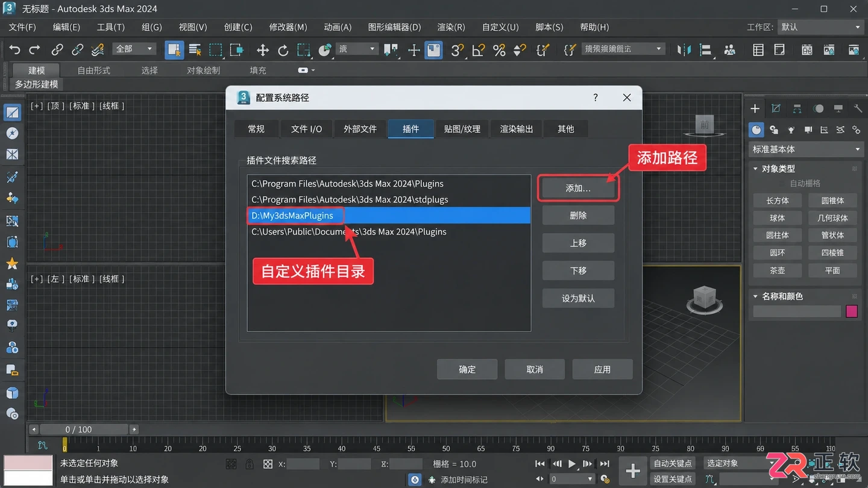The image size is (868, 488).
Task: Open the 自定义(U) menu
Action: pos(500,27)
